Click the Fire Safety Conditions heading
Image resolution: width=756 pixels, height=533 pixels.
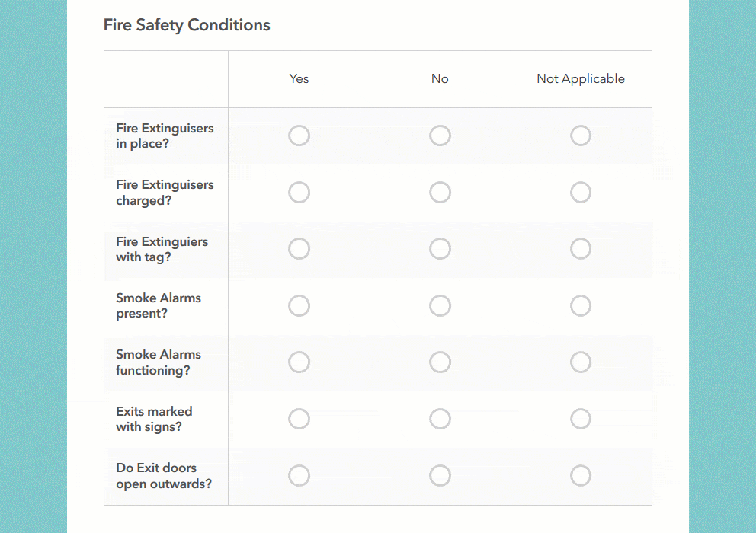coord(187,24)
